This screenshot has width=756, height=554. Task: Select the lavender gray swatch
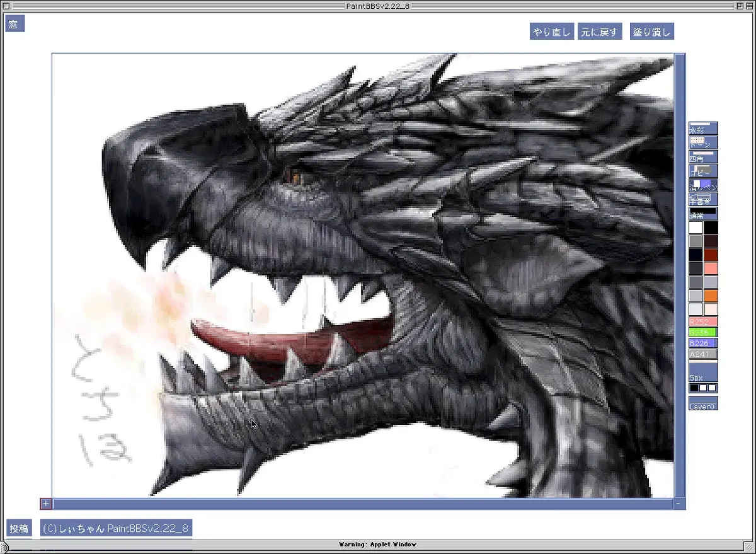coord(711,282)
